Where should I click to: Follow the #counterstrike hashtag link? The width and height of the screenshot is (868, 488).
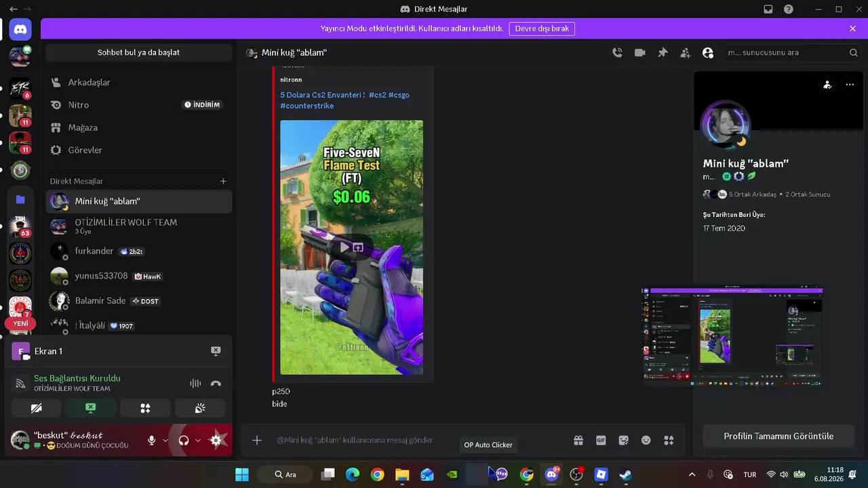pos(307,106)
